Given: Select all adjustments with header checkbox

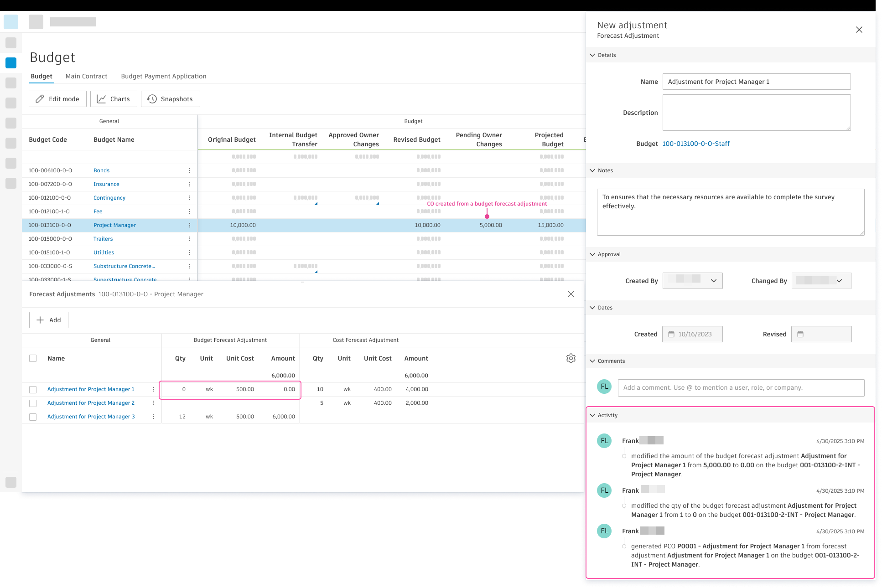Looking at the screenshot, I should (33, 358).
